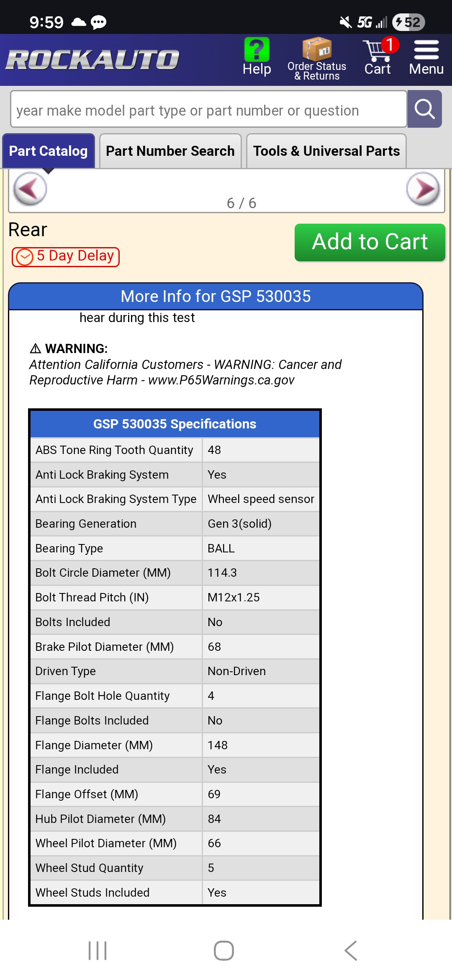Click the Hub Pilot Diameter (MM) label
452x980 pixels.
[x=100, y=819]
